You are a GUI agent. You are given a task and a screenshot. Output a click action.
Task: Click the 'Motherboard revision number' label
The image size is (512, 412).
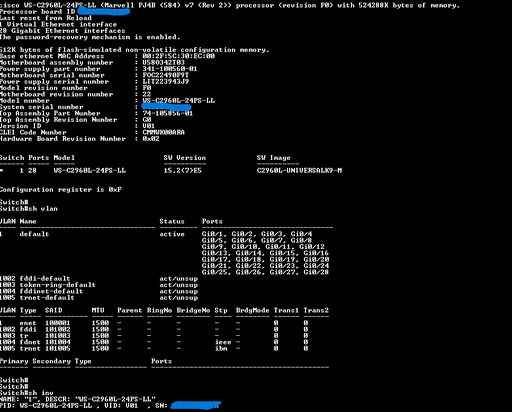56,94
